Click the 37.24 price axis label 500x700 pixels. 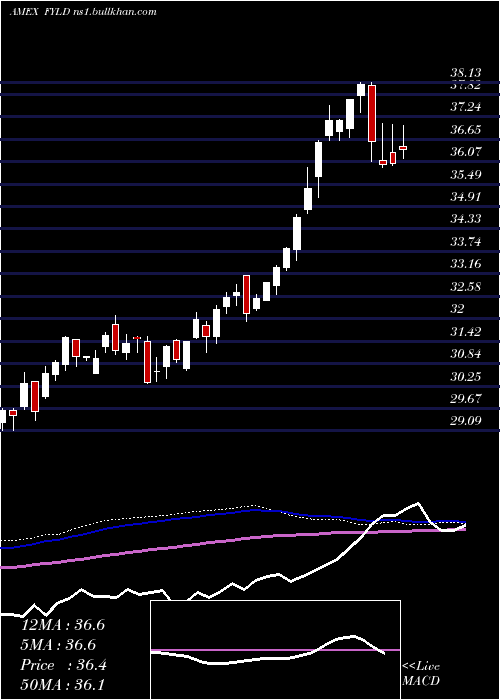466,107
